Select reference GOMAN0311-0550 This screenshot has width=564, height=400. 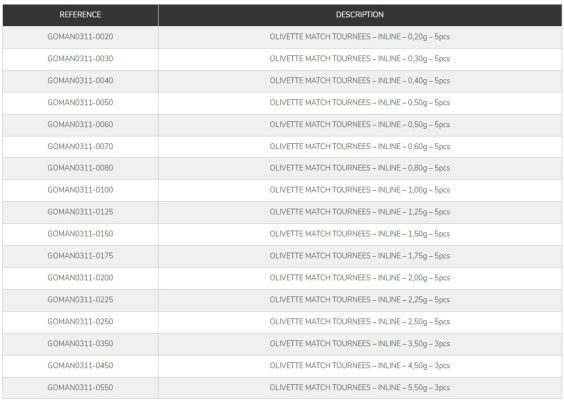click(x=80, y=387)
